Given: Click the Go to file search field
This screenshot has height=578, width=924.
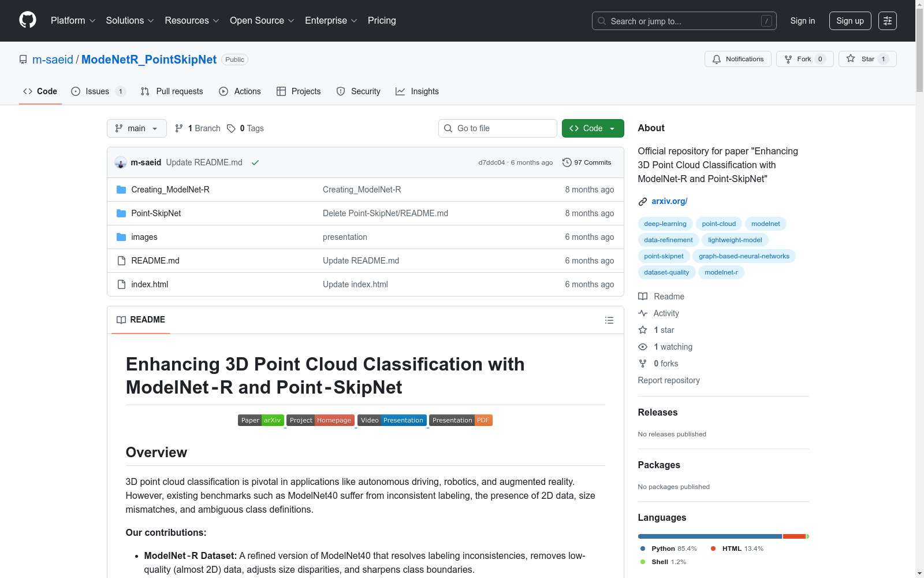Looking at the screenshot, I should pos(498,128).
